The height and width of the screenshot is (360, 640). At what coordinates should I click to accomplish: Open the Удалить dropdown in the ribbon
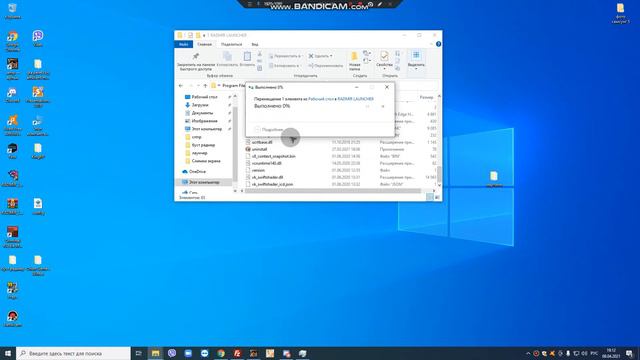tap(320, 56)
